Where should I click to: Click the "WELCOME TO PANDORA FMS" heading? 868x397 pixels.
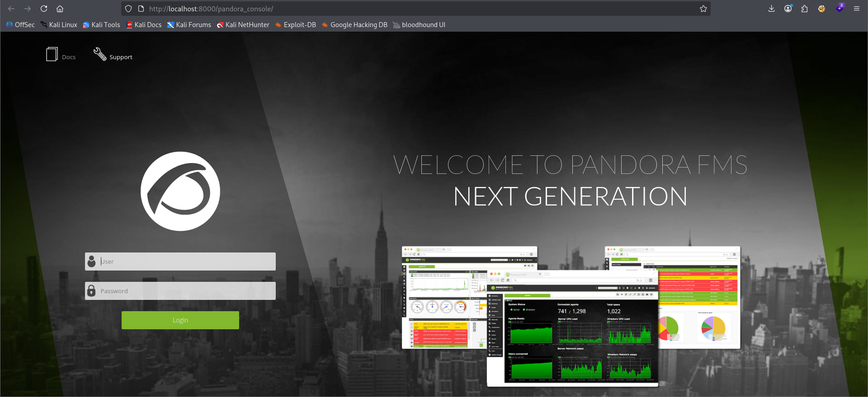(571, 165)
